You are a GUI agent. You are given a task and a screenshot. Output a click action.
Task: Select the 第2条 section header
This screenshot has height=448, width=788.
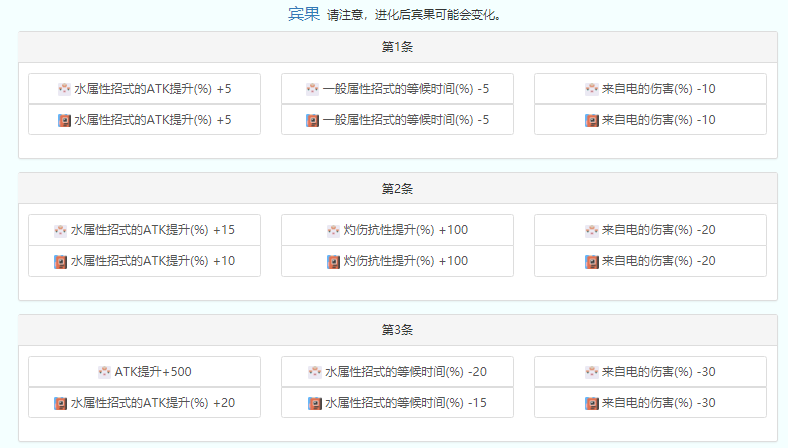tap(397, 188)
